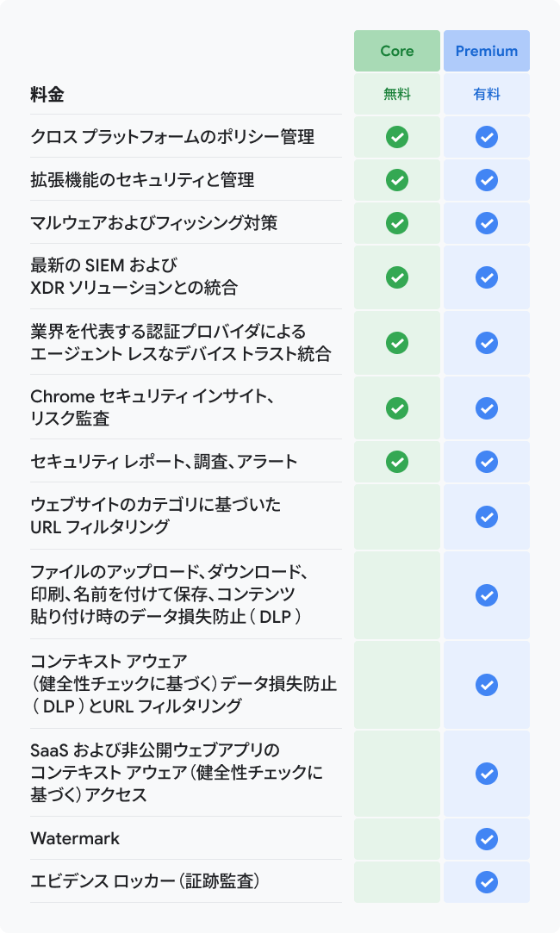Click Premium checkmark for SIEM および XDR row

coord(487,277)
